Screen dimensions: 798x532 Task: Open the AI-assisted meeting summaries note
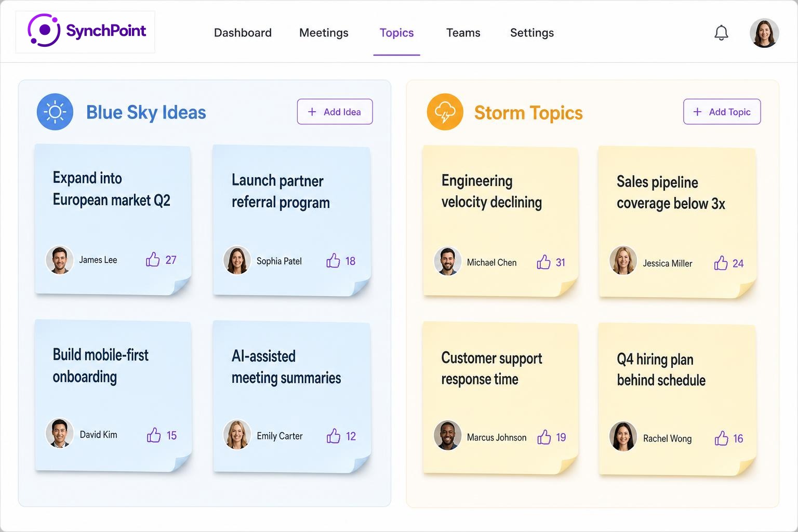[x=291, y=396]
